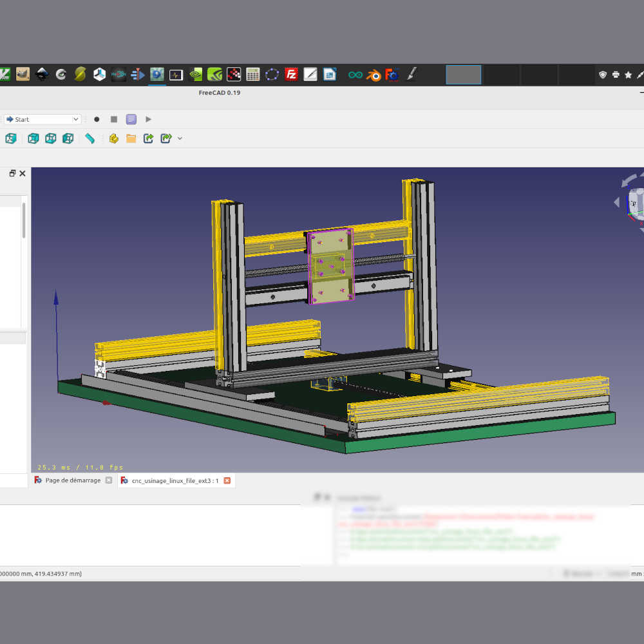The width and height of the screenshot is (644, 644).
Task: Open the system monitor icon in the taskbar
Action: [x=176, y=75]
